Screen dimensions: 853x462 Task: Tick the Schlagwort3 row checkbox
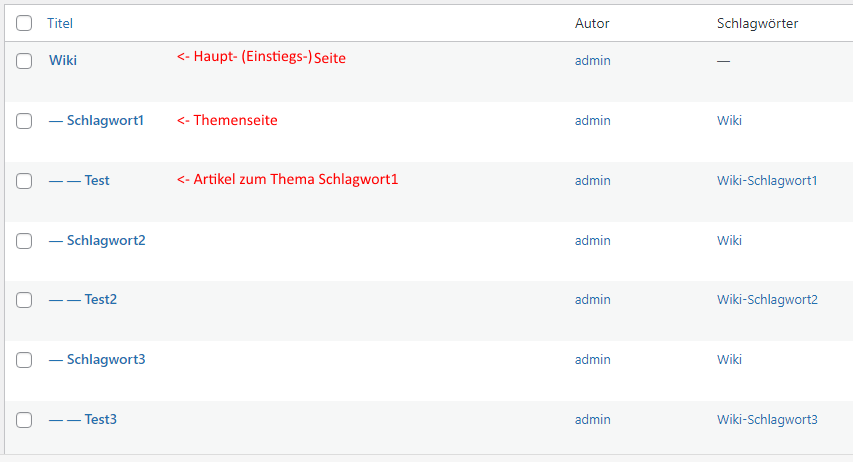(x=24, y=359)
